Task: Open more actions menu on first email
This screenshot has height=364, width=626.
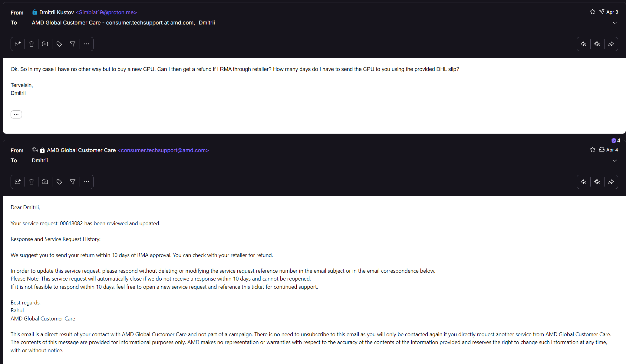Action: click(87, 44)
